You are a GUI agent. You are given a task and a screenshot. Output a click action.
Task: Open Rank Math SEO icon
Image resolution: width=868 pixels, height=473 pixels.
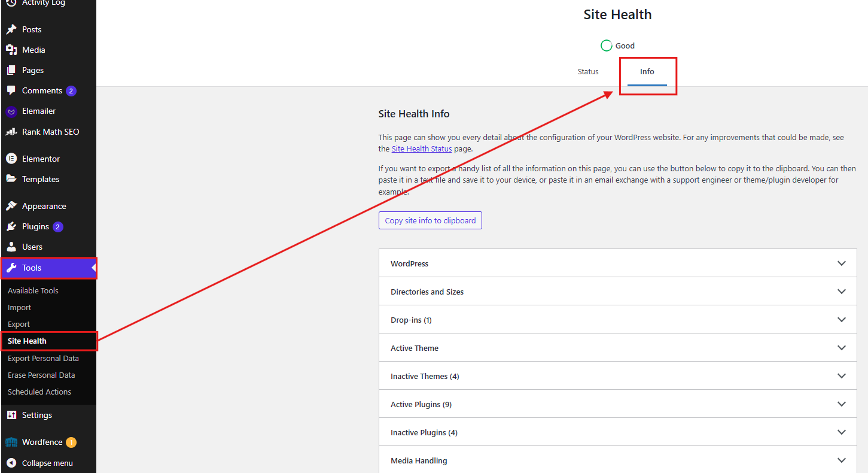[11, 132]
